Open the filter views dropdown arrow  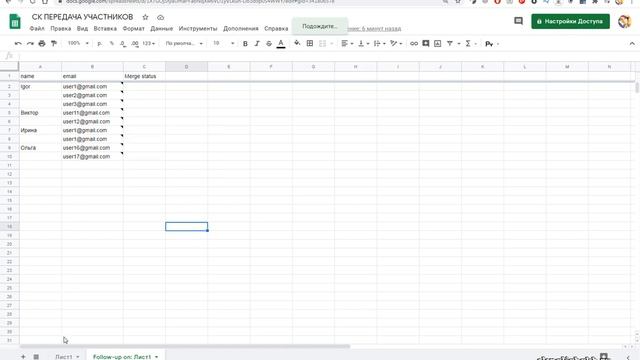459,44
